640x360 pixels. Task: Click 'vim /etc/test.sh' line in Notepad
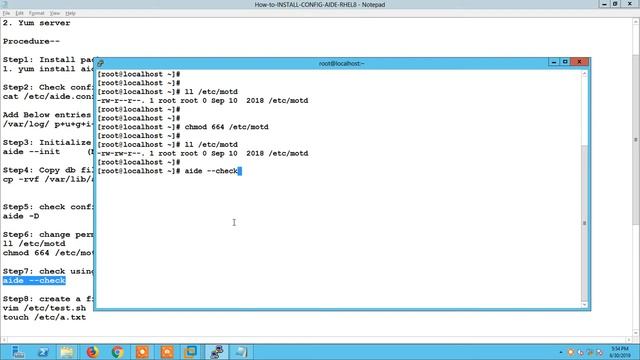click(44, 308)
